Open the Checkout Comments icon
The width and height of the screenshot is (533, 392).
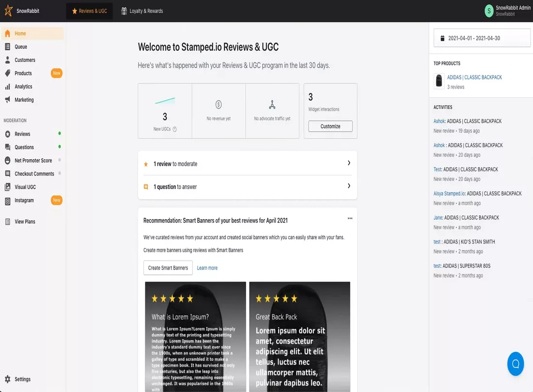[x=7, y=173]
